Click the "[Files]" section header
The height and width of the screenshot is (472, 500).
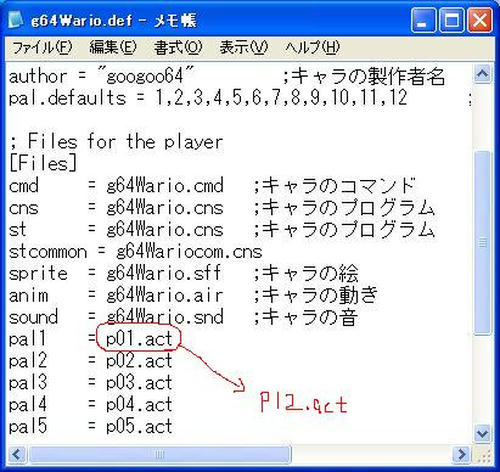click(x=43, y=163)
